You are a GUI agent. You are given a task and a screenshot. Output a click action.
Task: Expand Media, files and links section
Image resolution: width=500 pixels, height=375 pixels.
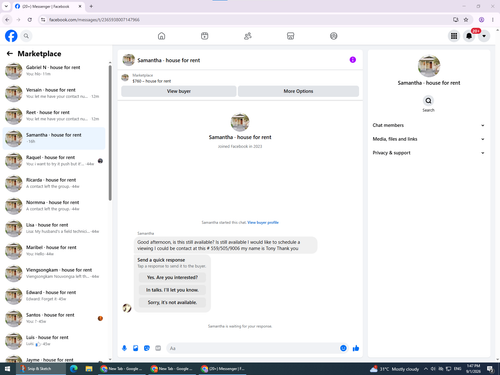428,139
